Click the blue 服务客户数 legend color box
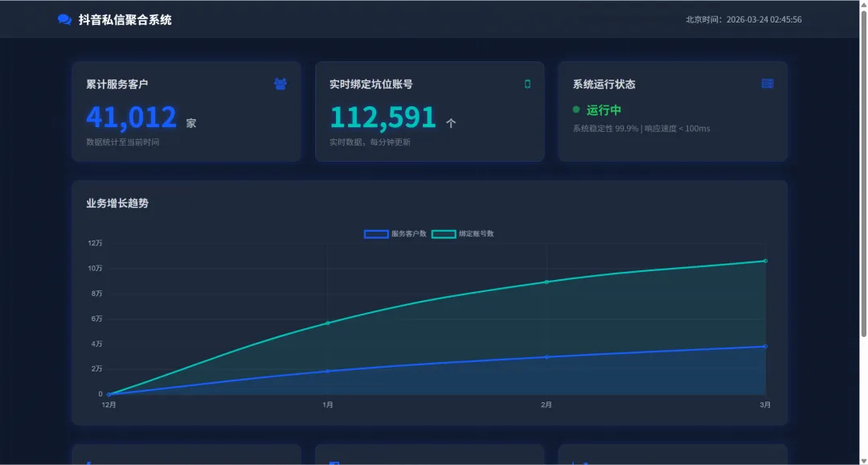The image size is (868, 465). (x=376, y=234)
